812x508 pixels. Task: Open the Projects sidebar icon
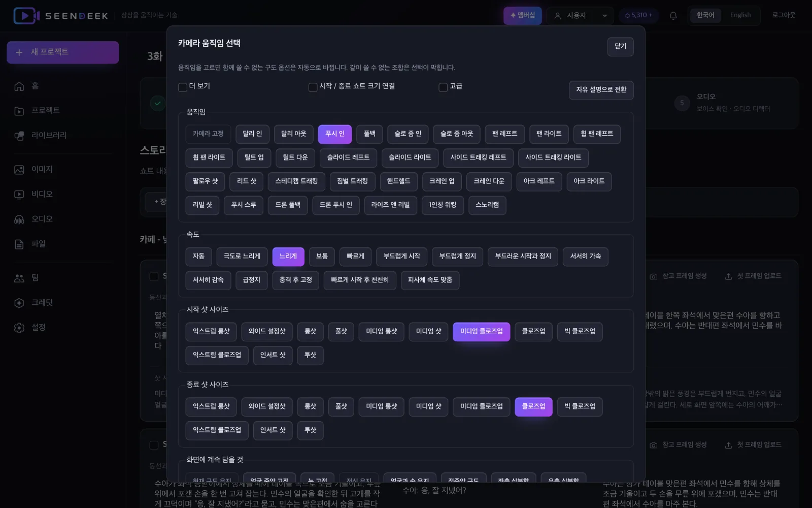click(x=19, y=111)
